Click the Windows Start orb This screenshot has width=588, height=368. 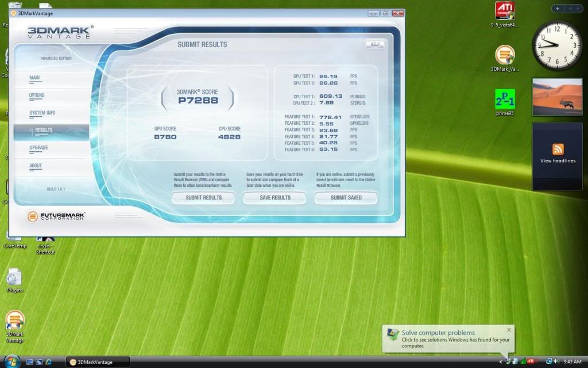pyautogui.click(x=11, y=361)
